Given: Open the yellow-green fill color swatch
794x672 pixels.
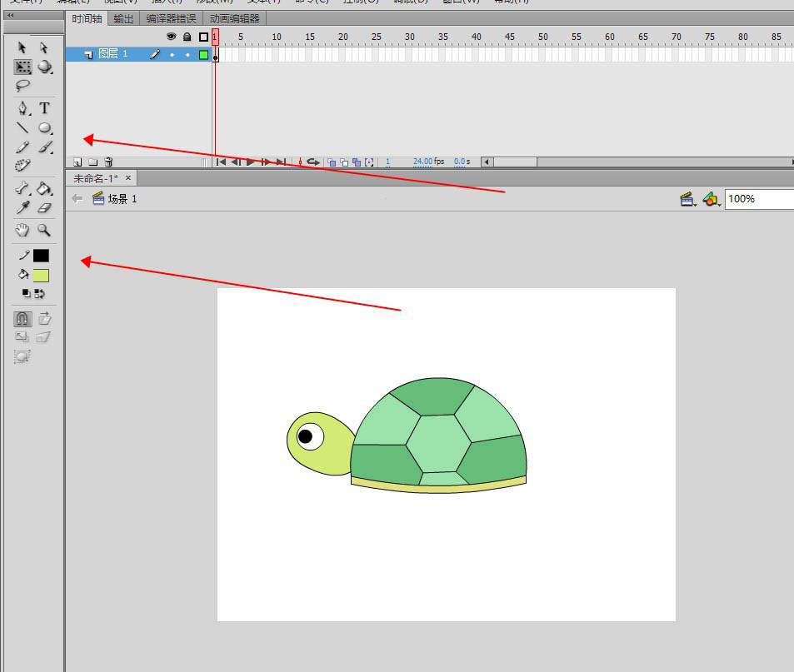Looking at the screenshot, I should click(41, 276).
